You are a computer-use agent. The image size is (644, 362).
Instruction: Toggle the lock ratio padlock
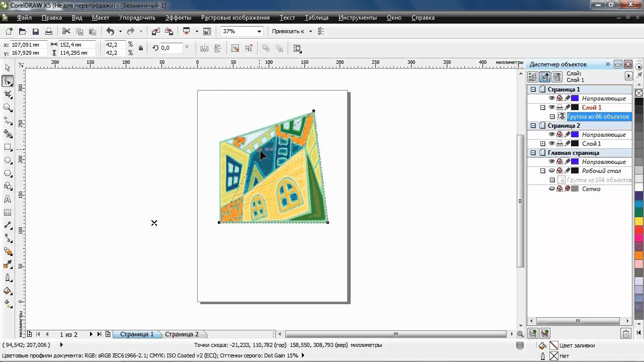point(141,48)
